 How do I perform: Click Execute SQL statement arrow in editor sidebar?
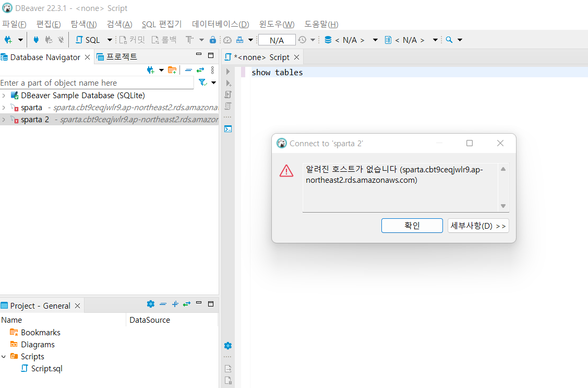coord(227,72)
